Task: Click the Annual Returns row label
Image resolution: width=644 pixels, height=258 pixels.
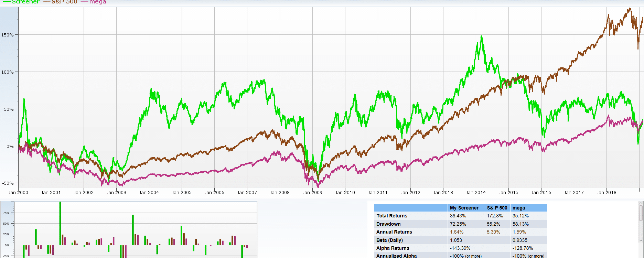Action: [x=394, y=232]
